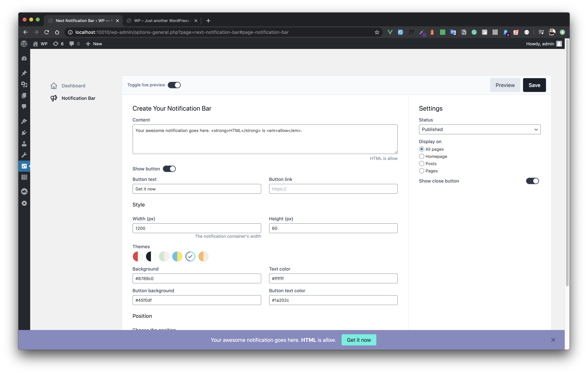Click the Google Translate extension icon

tap(453, 32)
